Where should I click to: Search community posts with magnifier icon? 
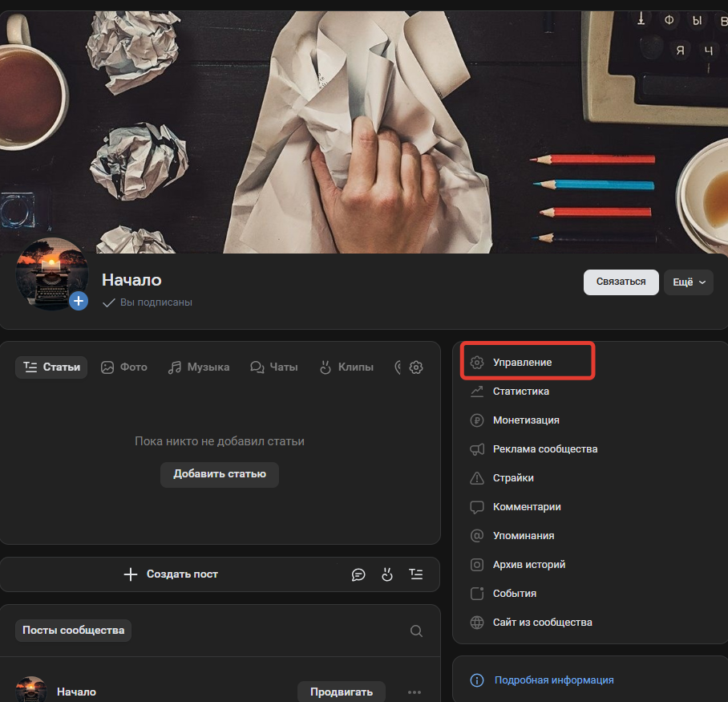[x=416, y=631]
